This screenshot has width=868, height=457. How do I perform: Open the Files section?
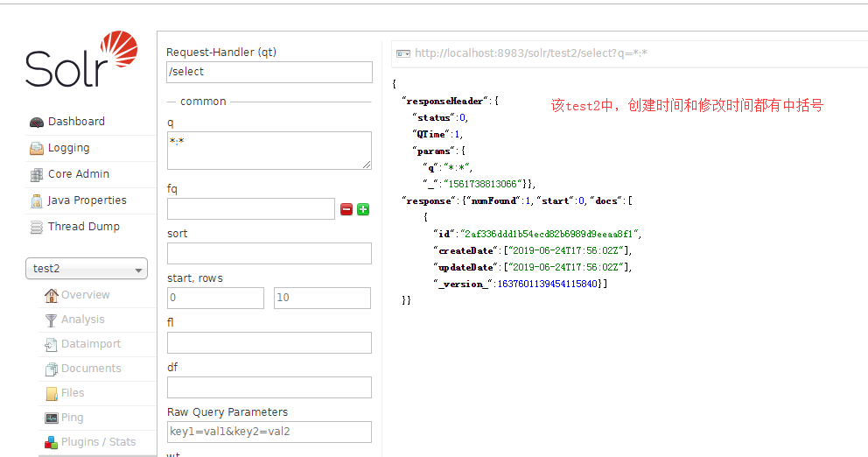point(73,393)
